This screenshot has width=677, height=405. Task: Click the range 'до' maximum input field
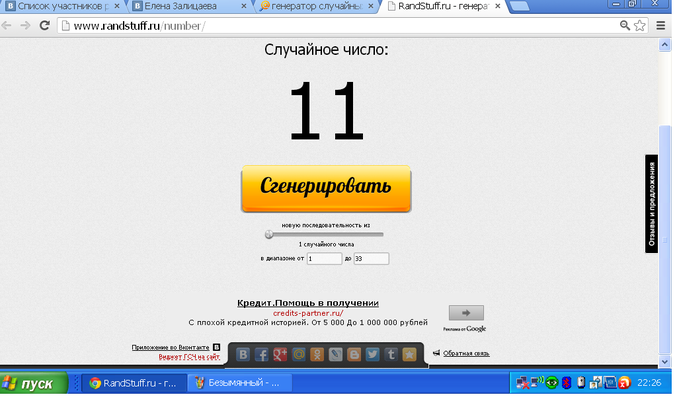(x=371, y=259)
